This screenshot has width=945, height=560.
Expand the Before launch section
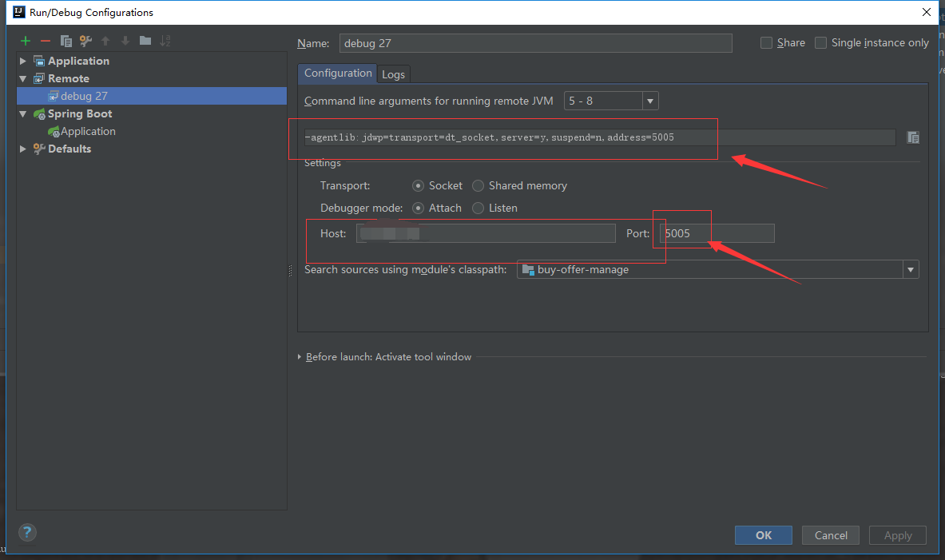(300, 357)
